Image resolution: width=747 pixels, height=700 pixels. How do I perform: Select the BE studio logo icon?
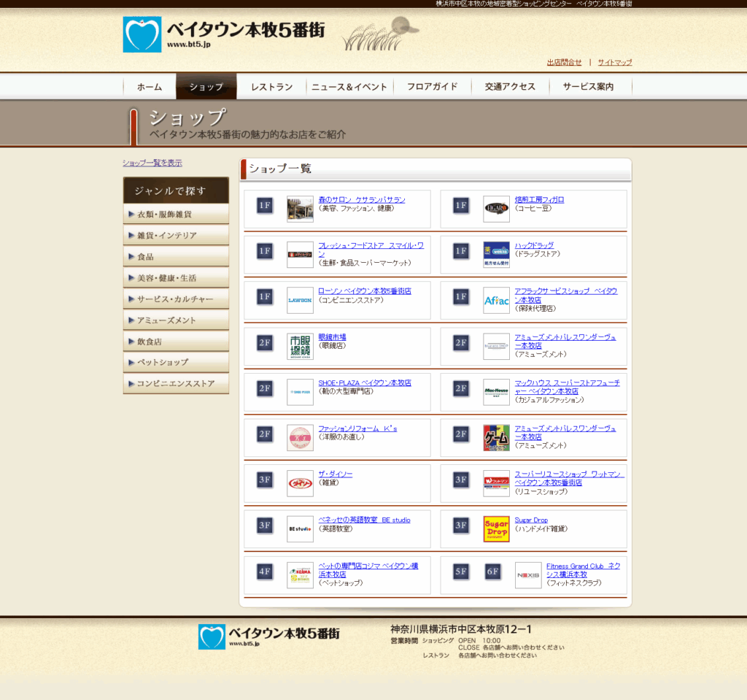(300, 528)
